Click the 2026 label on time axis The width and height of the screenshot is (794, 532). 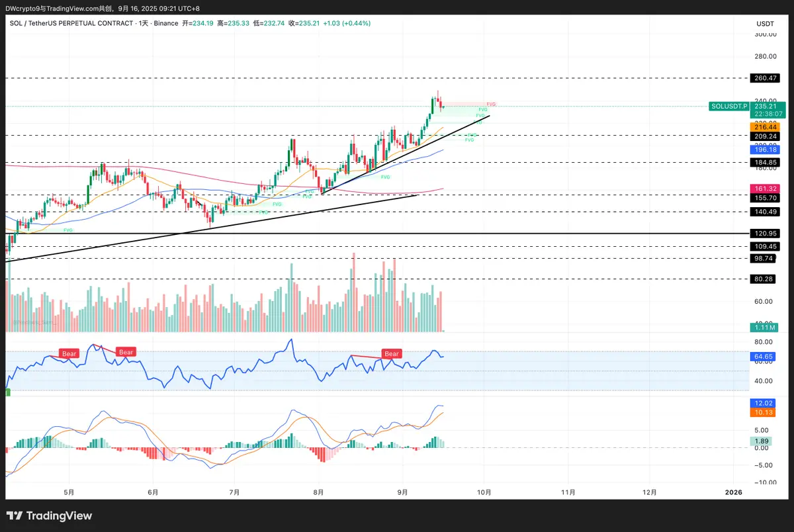[x=732, y=492]
